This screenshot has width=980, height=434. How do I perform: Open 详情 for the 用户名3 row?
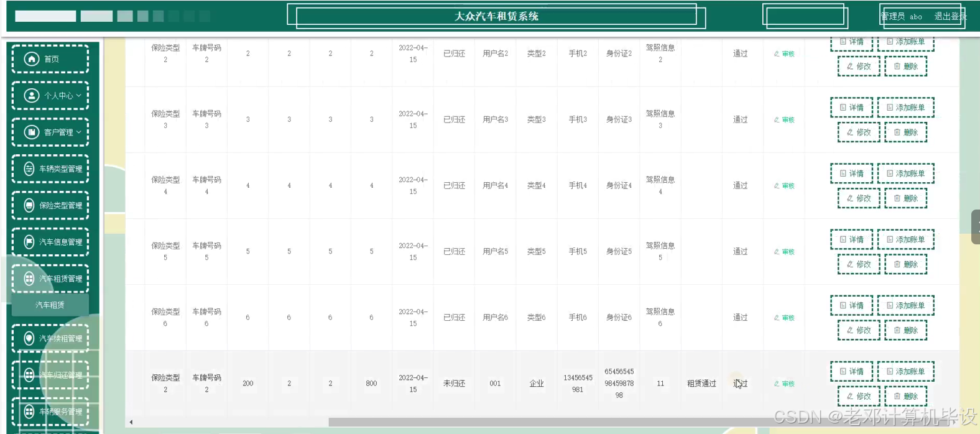[x=851, y=108]
